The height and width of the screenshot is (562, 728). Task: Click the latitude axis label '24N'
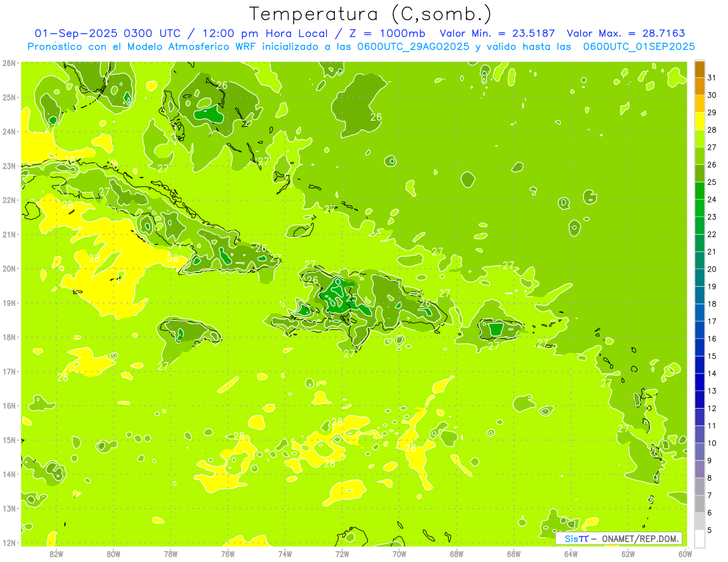point(9,132)
